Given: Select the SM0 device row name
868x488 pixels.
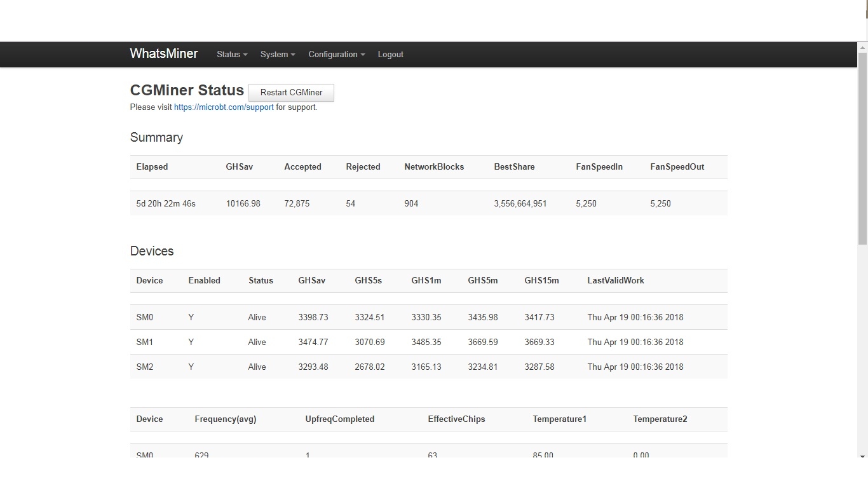Looking at the screenshot, I should (x=145, y=317).
